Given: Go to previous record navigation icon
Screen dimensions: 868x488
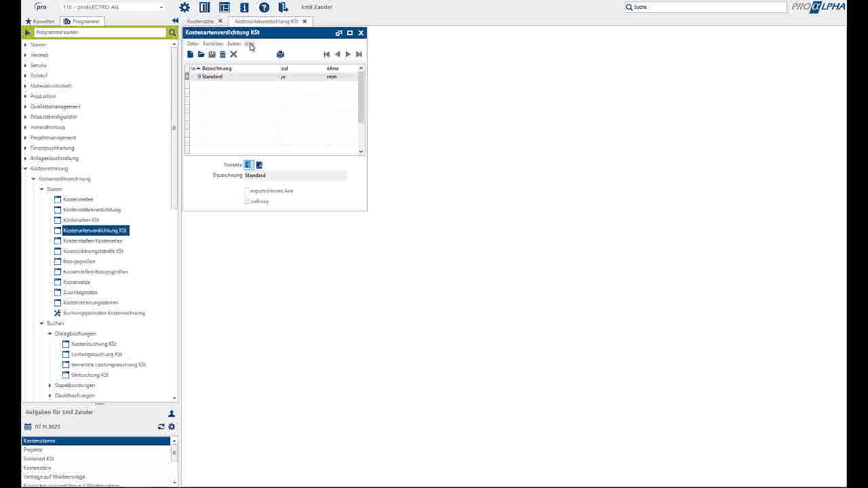Looking at the screenshot, I should tap(337, 54).
